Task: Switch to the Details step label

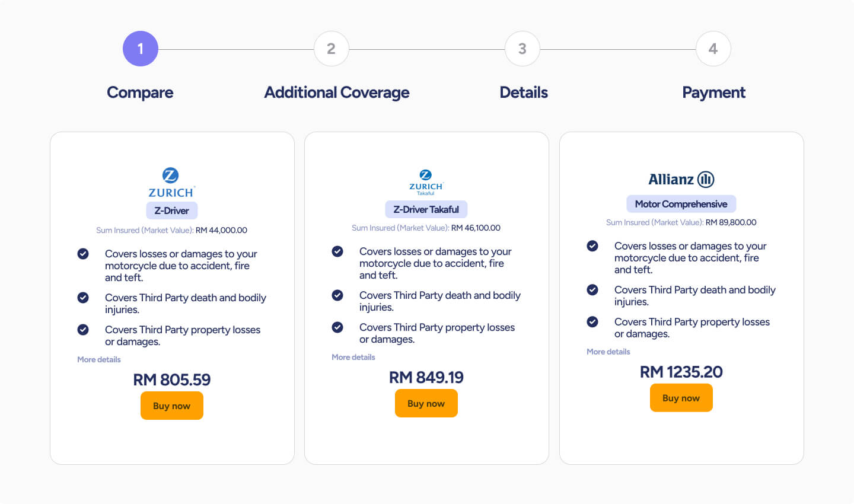Action: 524,92
